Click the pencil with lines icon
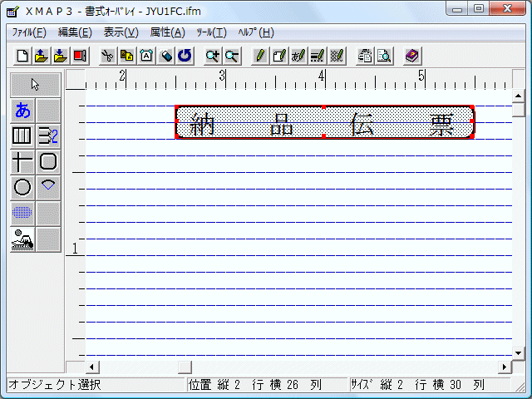The height and width of the screenshot is (399, 532). (318, 56)
